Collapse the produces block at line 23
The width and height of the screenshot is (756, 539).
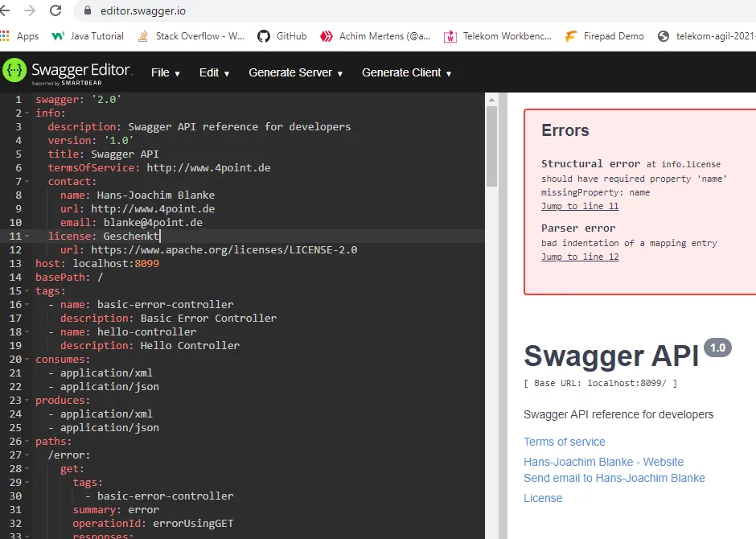pyautogui.click(x=27, y=400)
